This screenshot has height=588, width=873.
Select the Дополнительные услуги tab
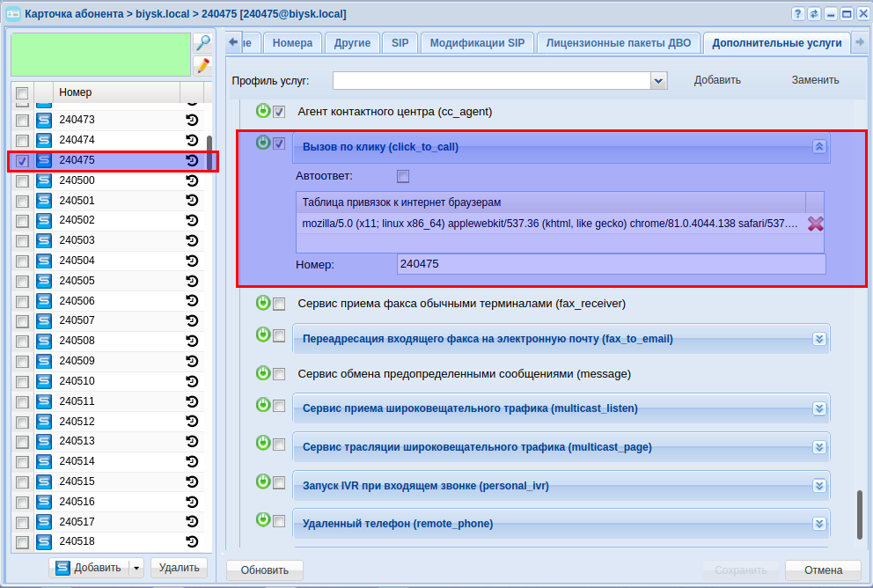point(777,43)
